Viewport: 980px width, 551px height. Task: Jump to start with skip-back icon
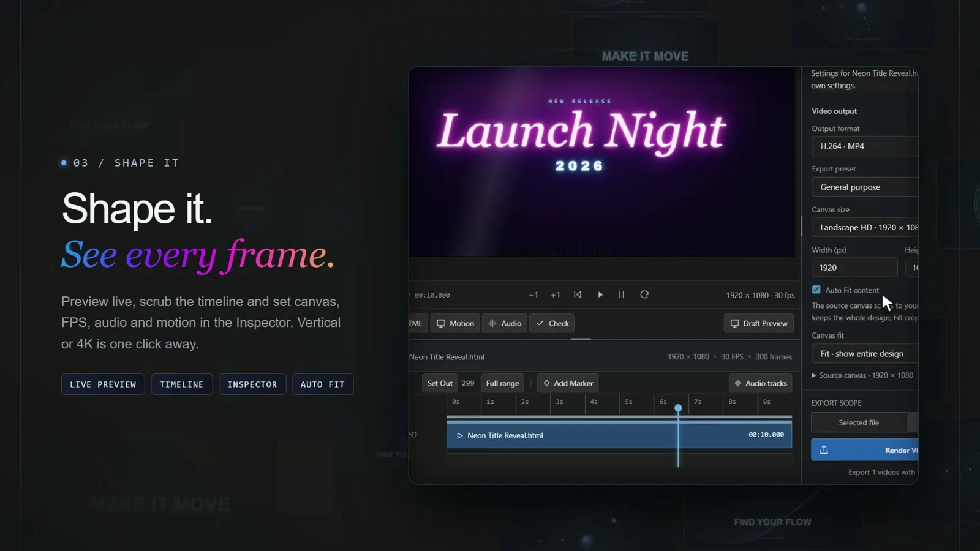[x=578, y=294]
